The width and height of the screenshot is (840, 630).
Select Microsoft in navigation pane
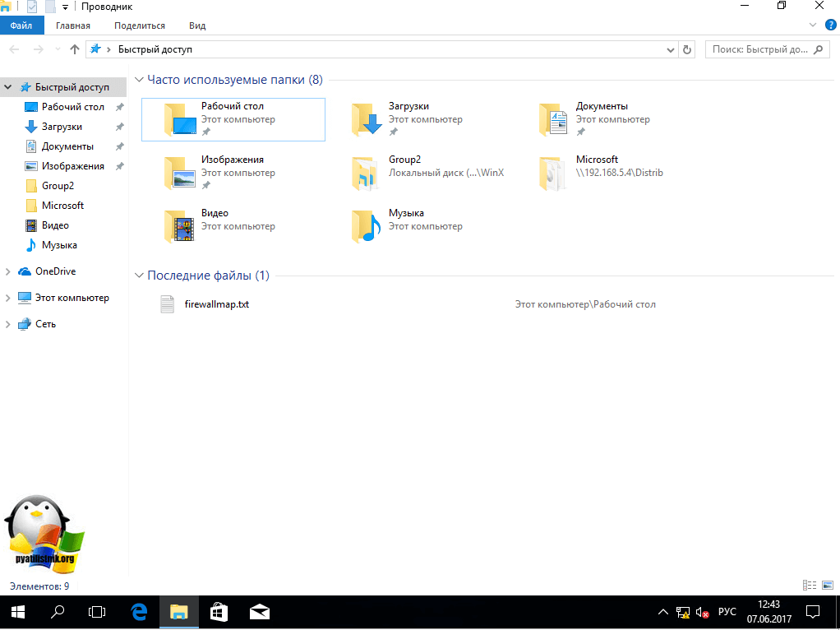click(62, 206)
